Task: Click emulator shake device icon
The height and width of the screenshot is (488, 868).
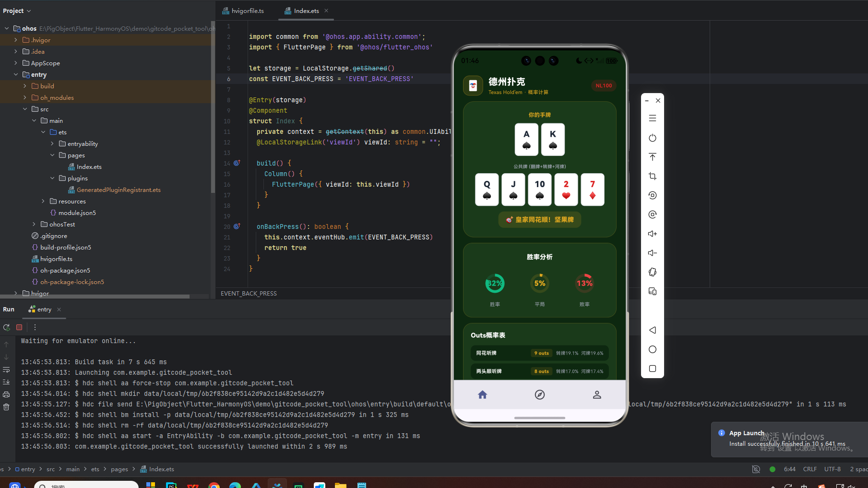Action: point(653,272)
